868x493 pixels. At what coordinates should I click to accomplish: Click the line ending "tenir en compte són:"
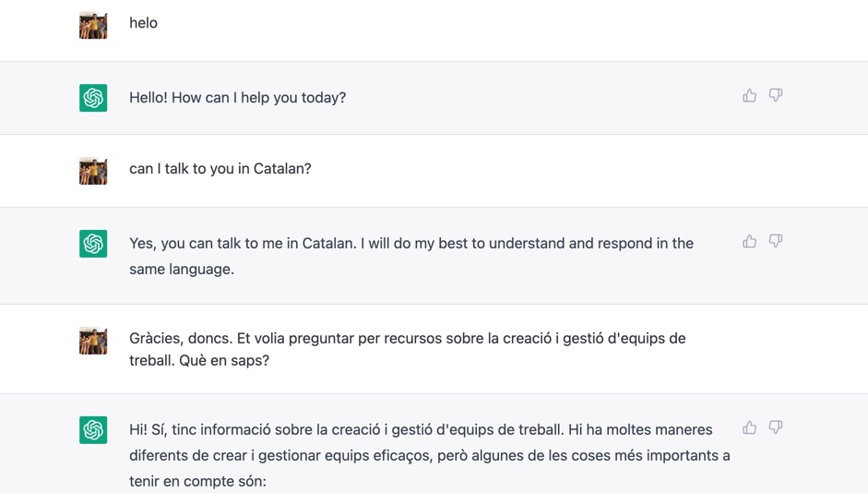point(197,481)
